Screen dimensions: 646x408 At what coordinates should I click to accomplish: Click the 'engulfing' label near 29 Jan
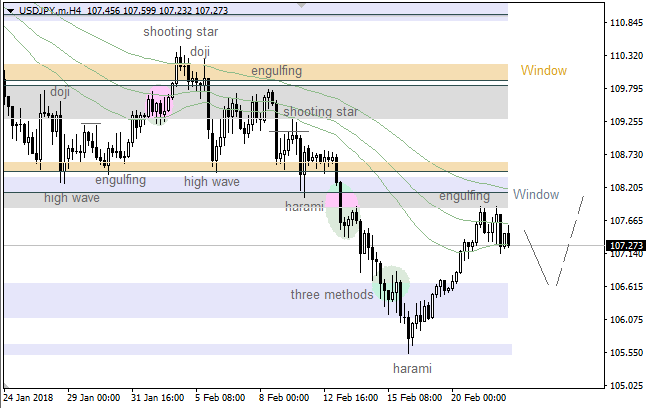(120, 180)
